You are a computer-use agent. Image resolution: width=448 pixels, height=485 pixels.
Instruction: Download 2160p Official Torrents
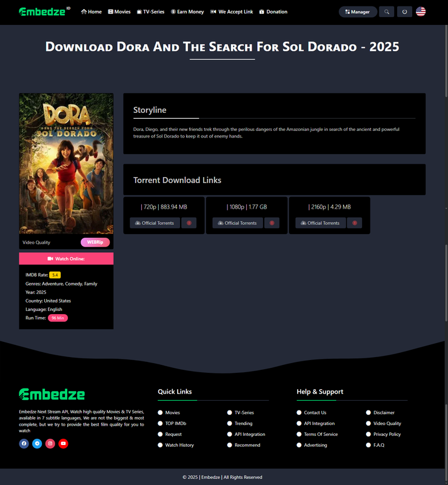click(x=321, y=223)
